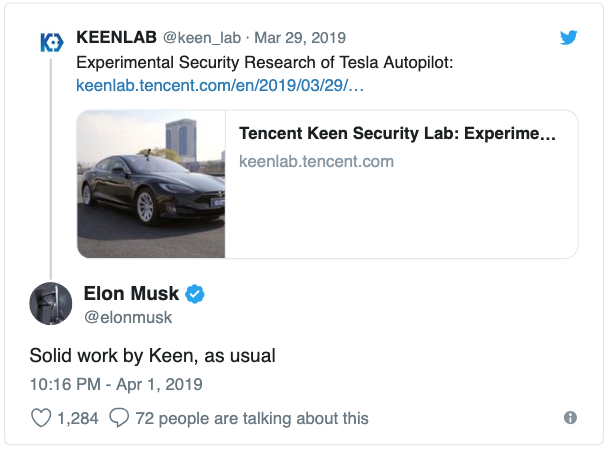This screenshot has width=608, height=449.
Task: Click the keenlab.tencent.com card domain text
Action: tap(316, 161)
